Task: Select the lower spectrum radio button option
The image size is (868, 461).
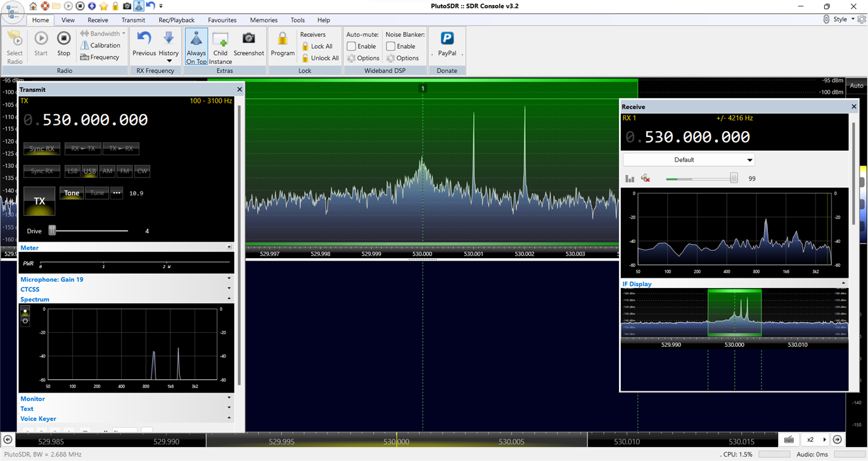Action: [x=25, y=321]
